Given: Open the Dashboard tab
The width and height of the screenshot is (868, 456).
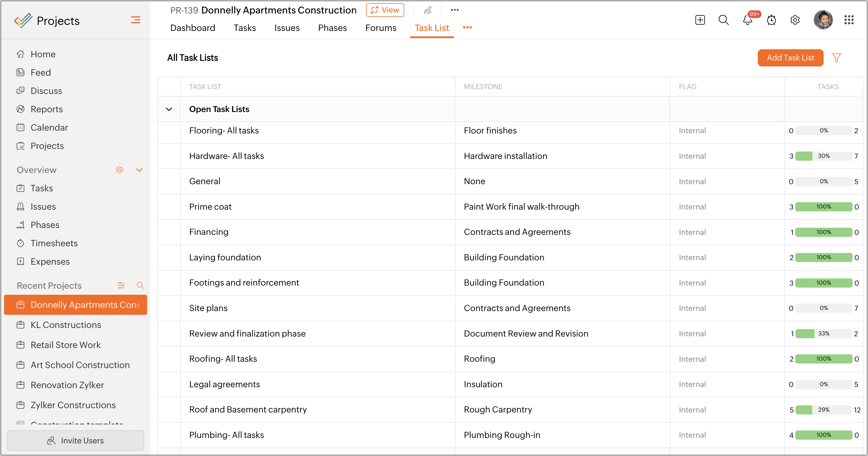Looking at the screenshot, I should click(x=192, y=27).
